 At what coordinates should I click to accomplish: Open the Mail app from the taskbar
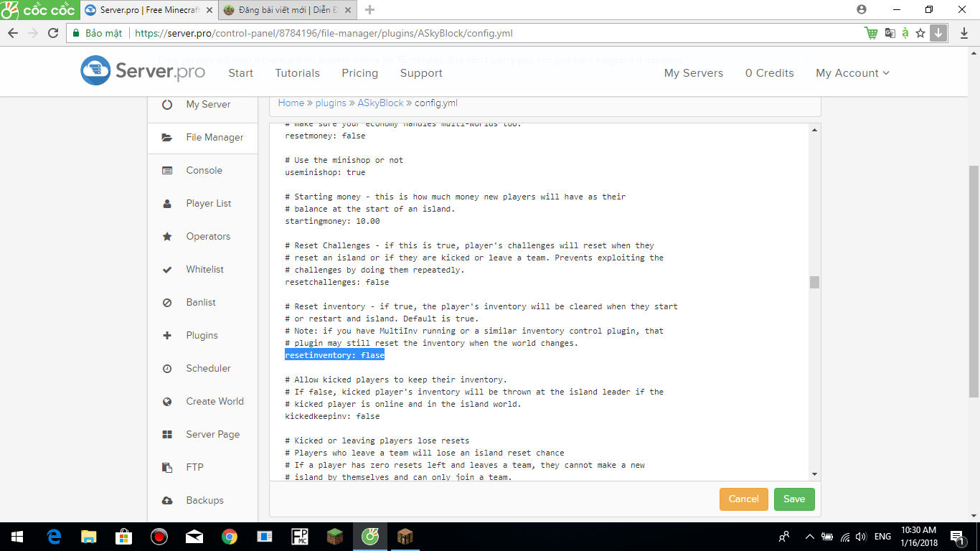pos(194,537)
